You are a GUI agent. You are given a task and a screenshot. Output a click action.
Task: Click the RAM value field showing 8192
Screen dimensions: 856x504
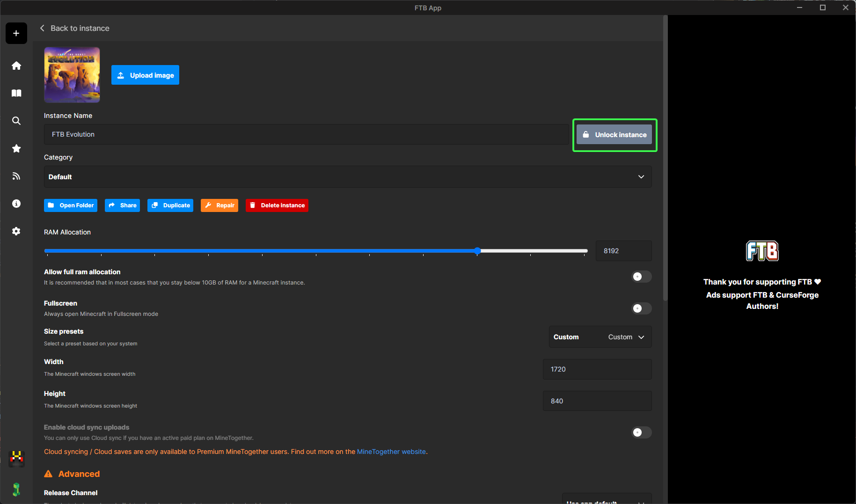(x=623, y=251)
